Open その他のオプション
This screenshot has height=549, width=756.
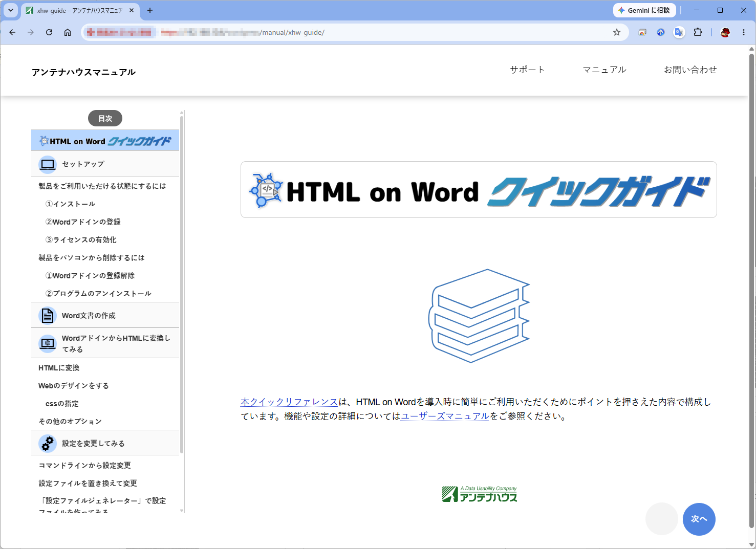(x=70, y=422)
